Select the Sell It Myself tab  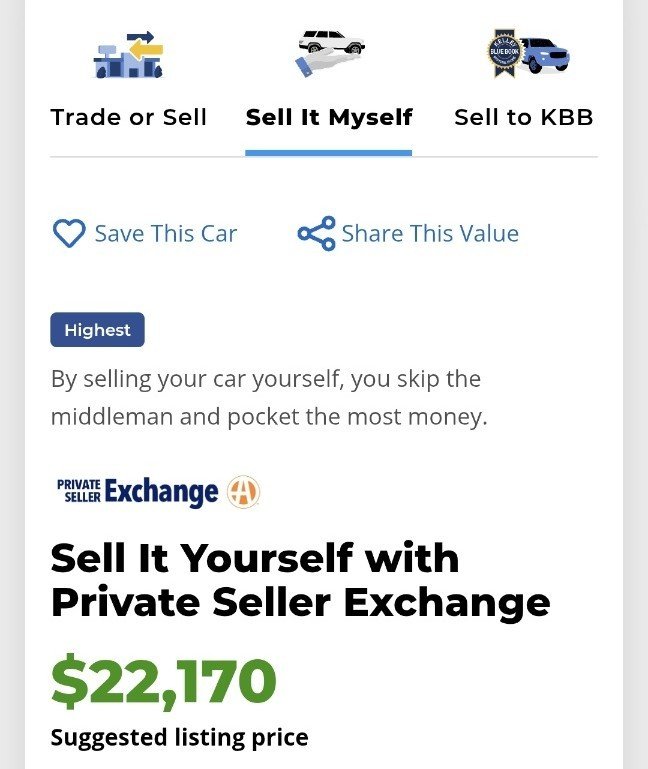(x=329, y=117)
